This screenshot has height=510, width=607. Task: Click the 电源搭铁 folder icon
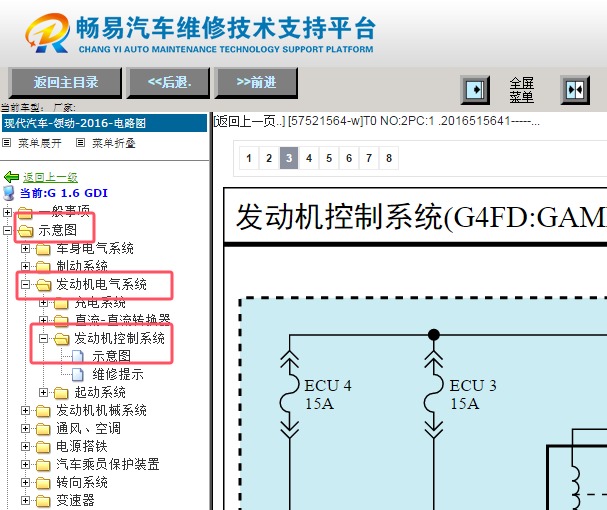pyautogui.click(x=43, y=447)
